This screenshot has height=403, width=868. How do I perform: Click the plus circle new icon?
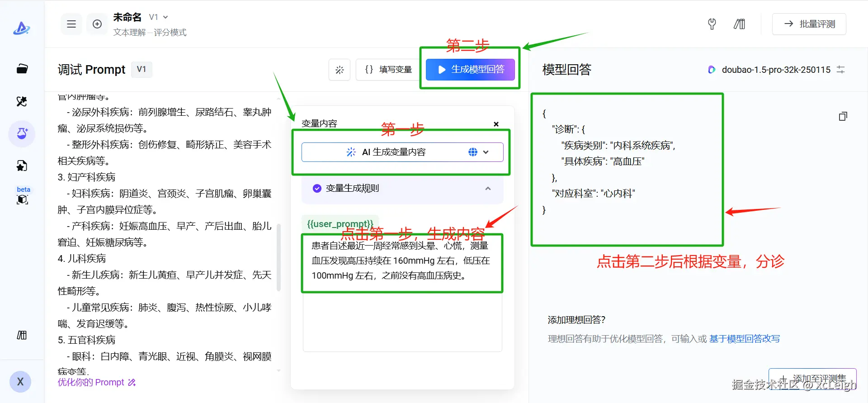[97, 24]
